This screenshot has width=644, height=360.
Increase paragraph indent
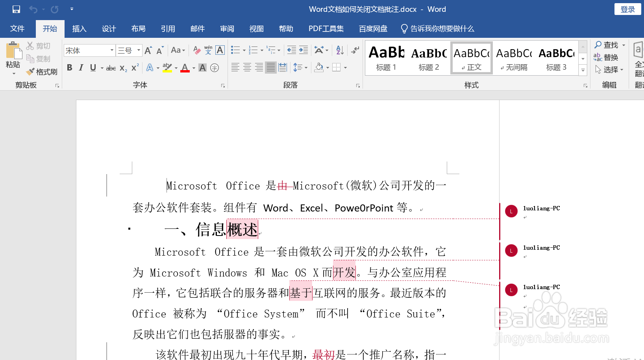click(303, 50)
